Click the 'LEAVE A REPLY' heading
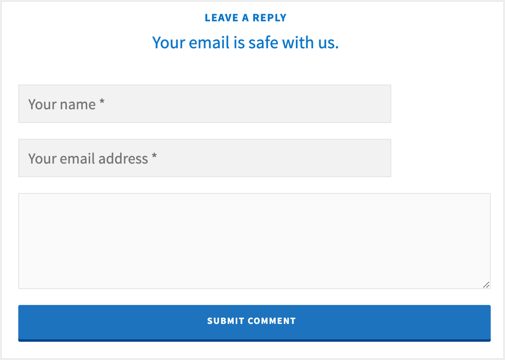This screenshot has width=505, height=360. (x=246, y=18)
